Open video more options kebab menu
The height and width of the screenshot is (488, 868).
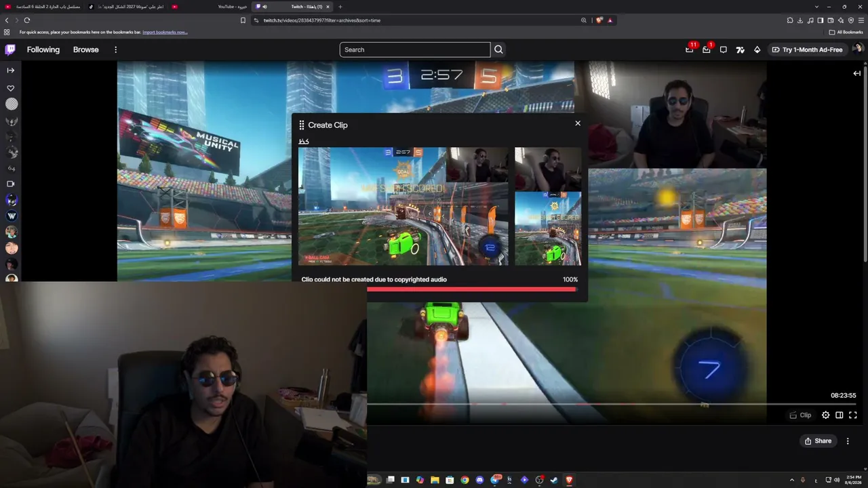pyautogui.click(x=848, y=441)
